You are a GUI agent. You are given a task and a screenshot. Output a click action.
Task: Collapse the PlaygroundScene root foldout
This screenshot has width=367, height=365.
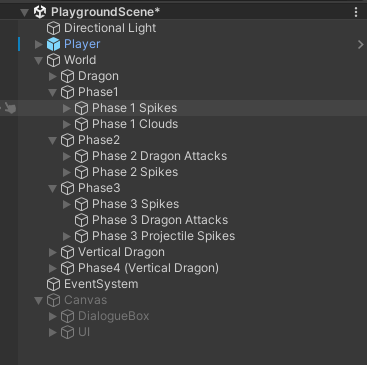click(24, 13)
